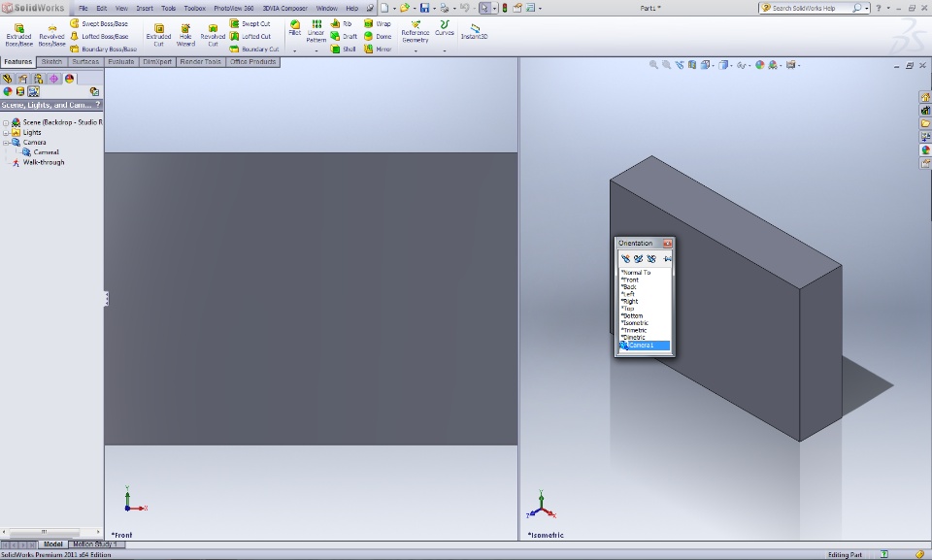932x560 pixels.
Task: Activate the Extruded Cut tool
Action: [158, 35]
